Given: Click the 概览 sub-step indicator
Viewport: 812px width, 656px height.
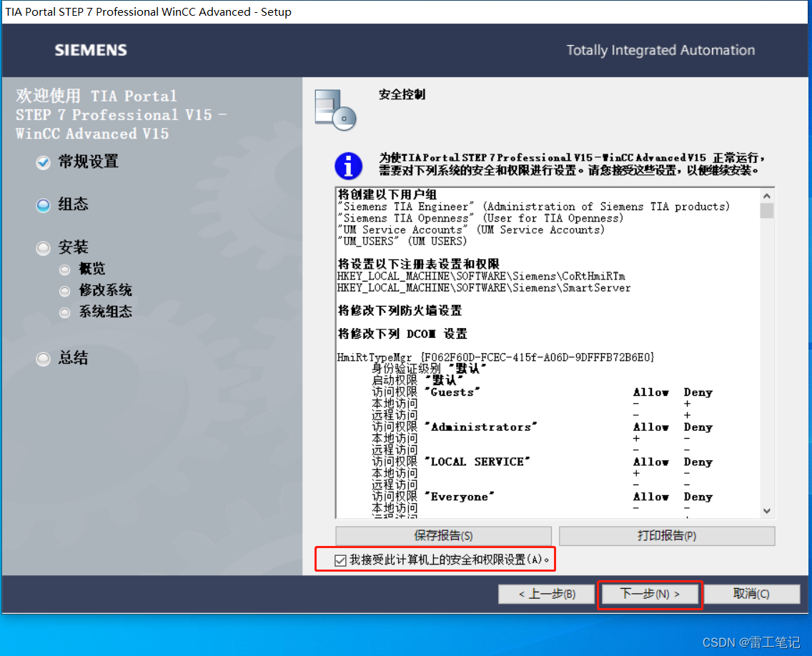Looking at the screenshot, I should (65, 269).
